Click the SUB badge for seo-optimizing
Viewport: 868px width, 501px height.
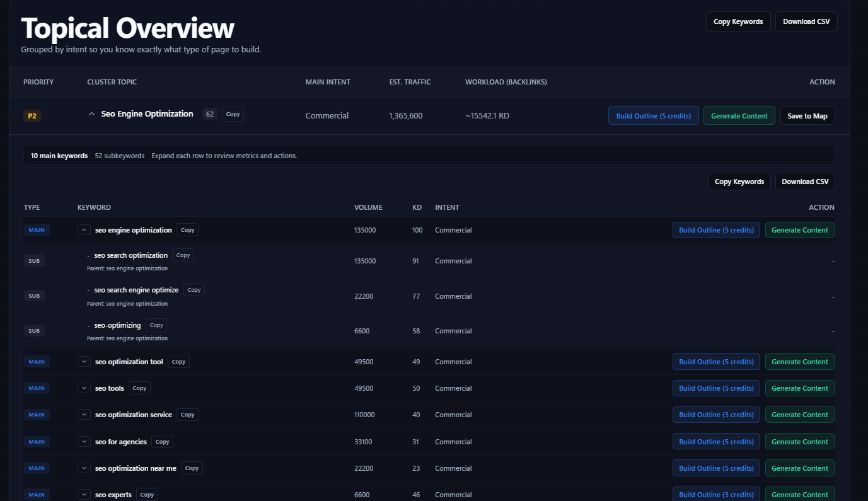pos(34,331)
